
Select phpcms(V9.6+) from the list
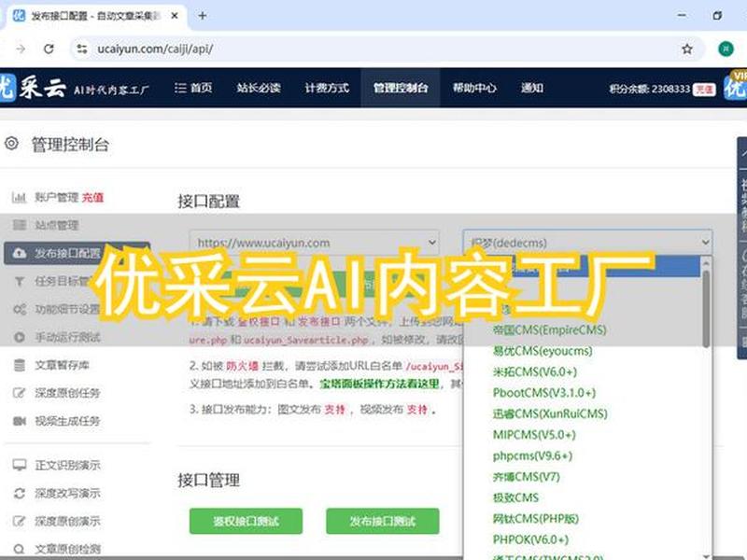532,455
